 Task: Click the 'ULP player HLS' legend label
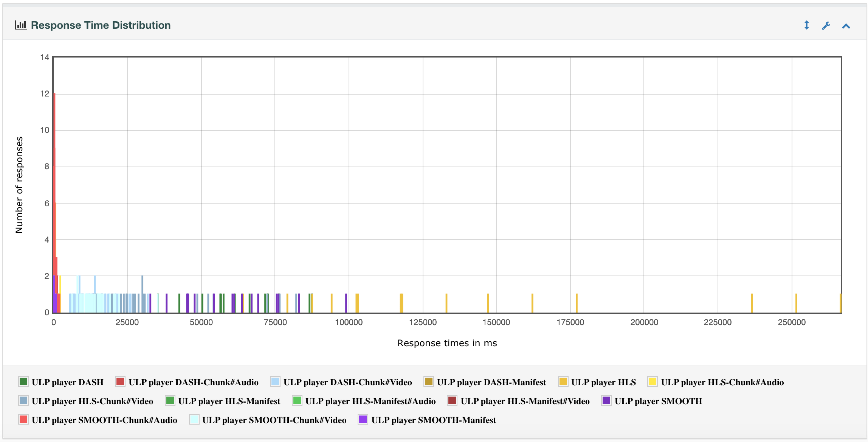[x=604, y=382]
